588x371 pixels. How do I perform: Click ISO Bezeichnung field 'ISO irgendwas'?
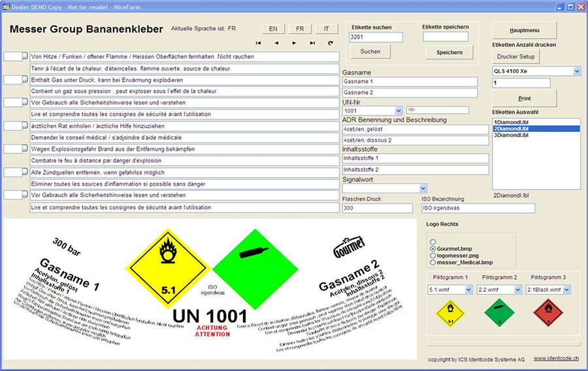click(478, 208)
